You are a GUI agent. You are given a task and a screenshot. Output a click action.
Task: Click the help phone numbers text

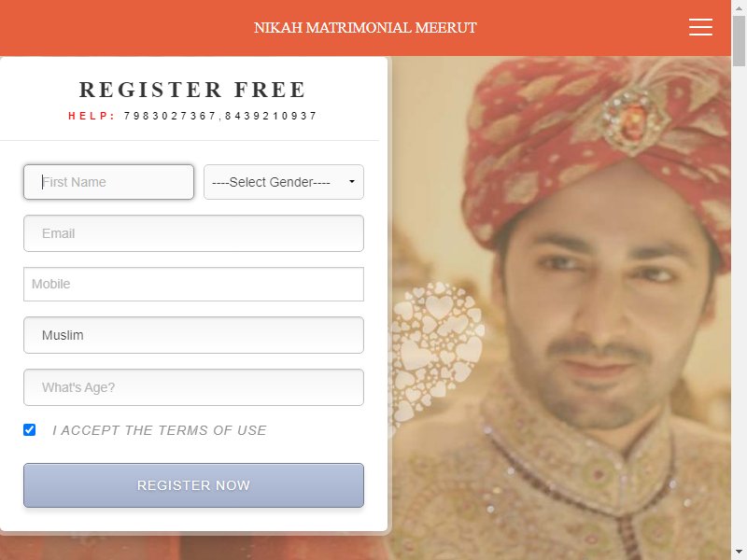220,116
